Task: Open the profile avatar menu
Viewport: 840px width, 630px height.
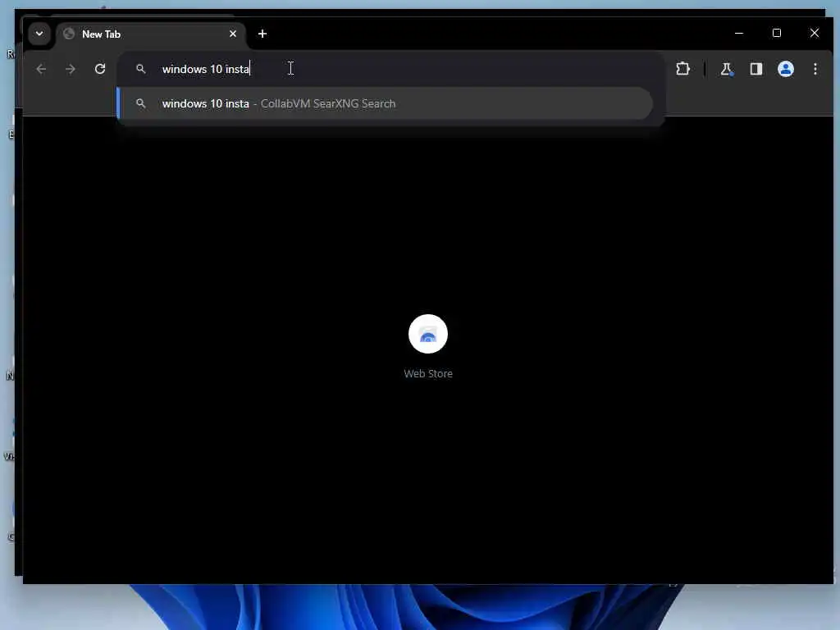Action: click(785, 69)
